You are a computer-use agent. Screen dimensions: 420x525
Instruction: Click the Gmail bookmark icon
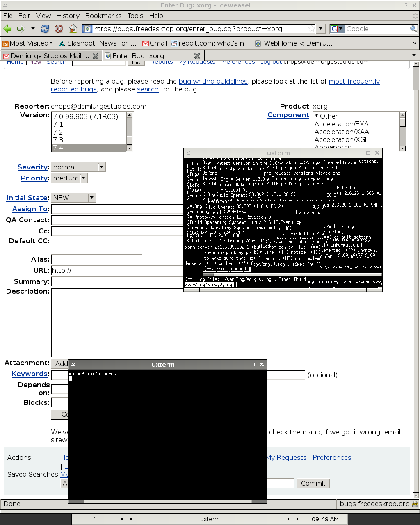pyautogui.click(x=145, y=43)
